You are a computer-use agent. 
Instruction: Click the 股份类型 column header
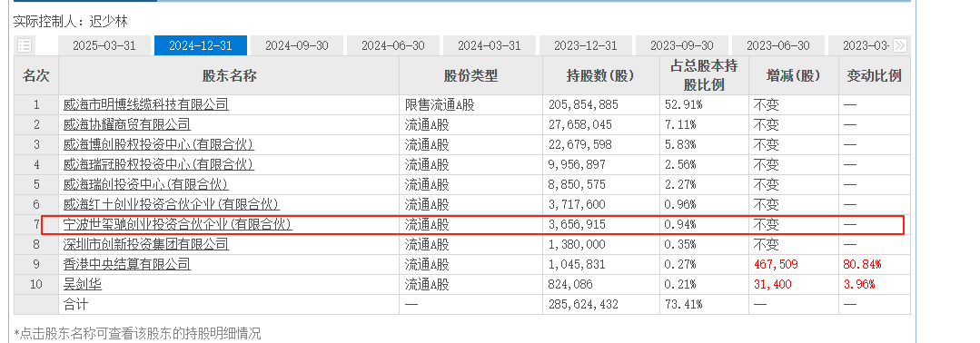tap(471, 75)
